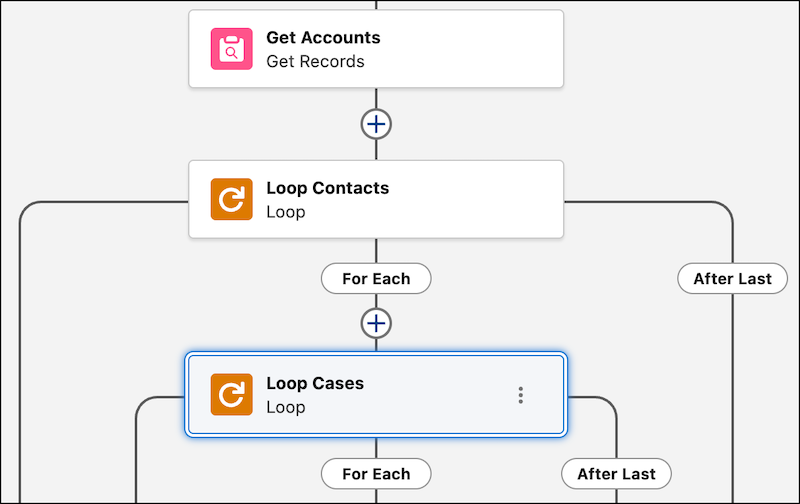The image size is (800, 504).
Task: Add element below Get Accounts with plus
Action: 376,124
